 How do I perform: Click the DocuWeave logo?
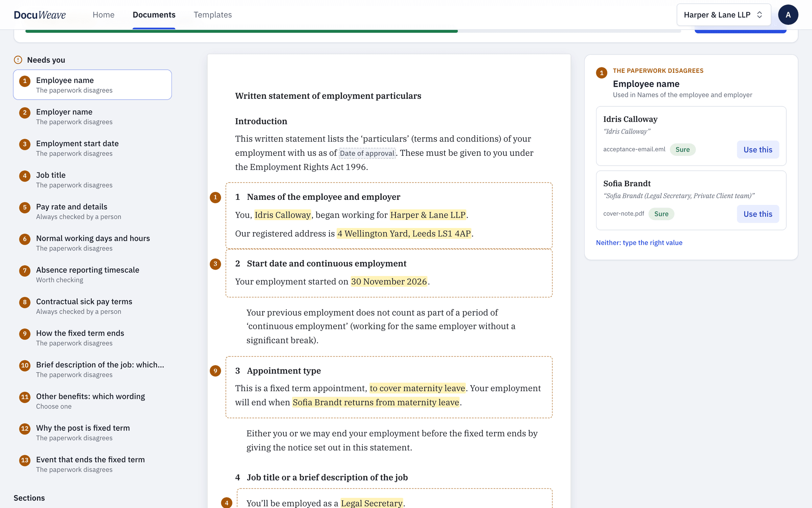pyautogui.click(x=40, y=15)
